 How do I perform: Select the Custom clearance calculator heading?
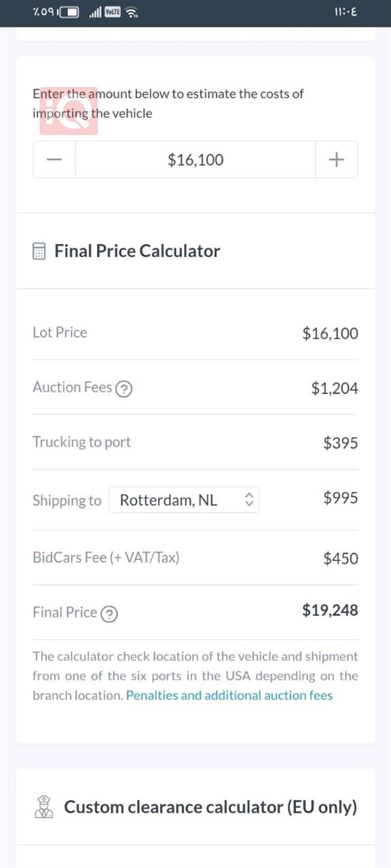(210, 807)
